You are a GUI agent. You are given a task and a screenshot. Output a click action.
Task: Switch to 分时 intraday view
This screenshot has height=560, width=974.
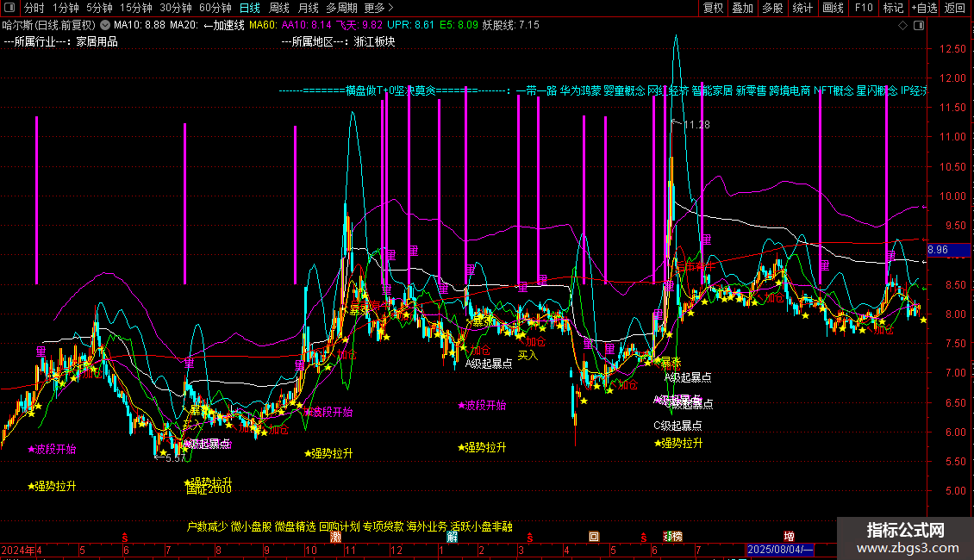point(34,8)
